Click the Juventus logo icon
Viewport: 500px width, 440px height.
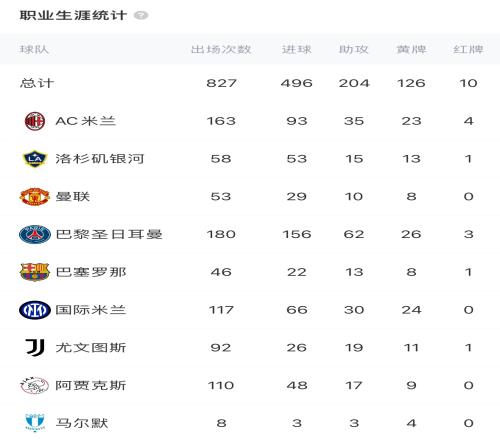[x=35, y=348]
